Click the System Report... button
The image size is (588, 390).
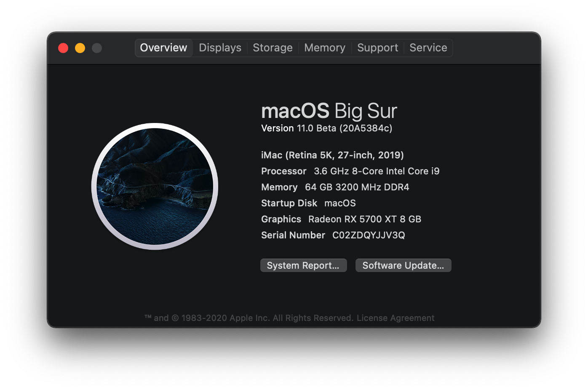[x=303, y=265]
